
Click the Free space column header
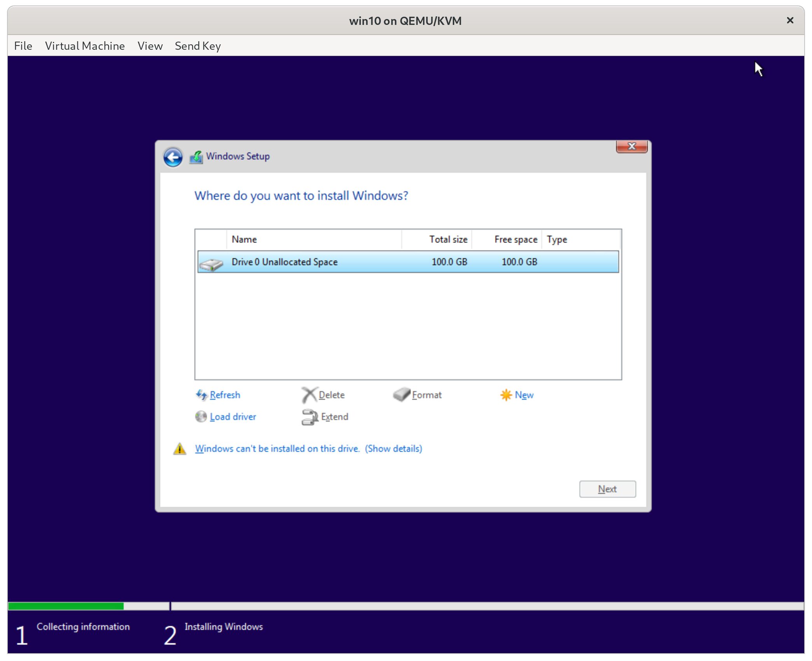point(515,239)
